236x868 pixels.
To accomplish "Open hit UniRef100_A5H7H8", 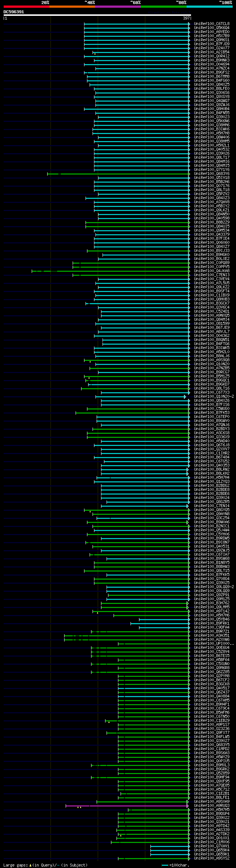I will pos(212,133).
